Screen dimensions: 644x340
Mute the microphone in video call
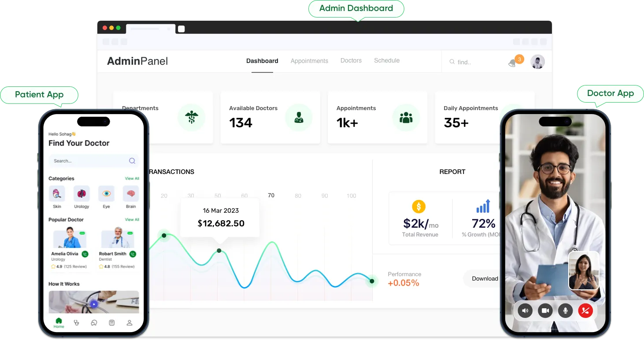point(565,310)
